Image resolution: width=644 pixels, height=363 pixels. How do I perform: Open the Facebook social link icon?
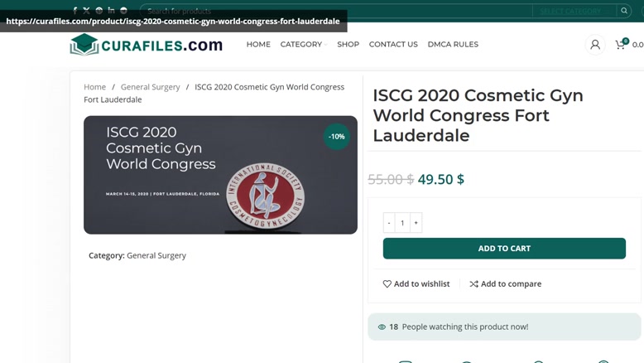coord(74,11)
